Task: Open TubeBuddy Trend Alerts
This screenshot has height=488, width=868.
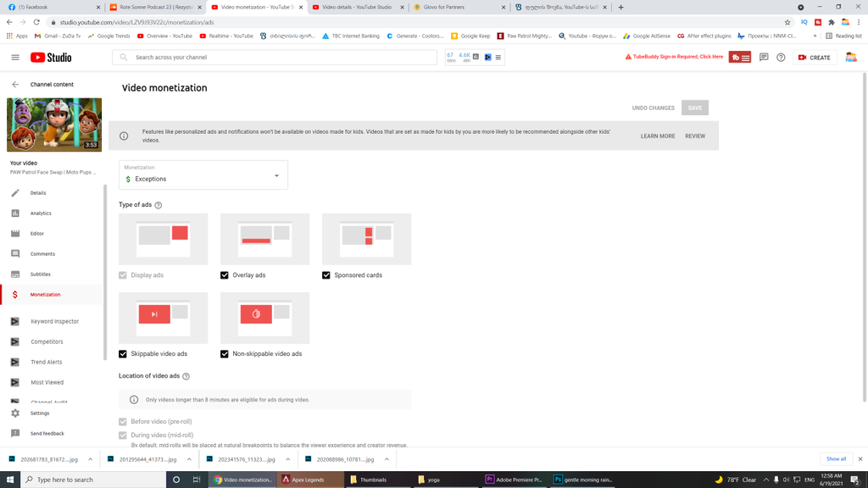Action: point(46,363)
